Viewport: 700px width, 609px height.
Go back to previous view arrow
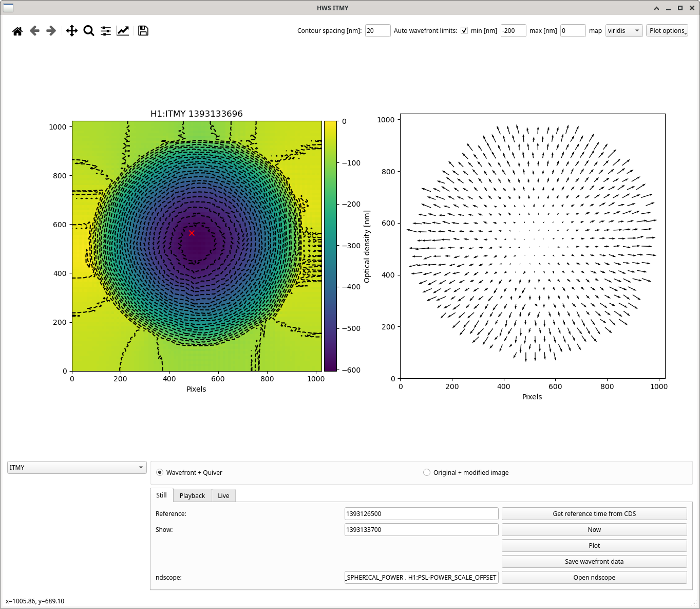pos(34,31)
